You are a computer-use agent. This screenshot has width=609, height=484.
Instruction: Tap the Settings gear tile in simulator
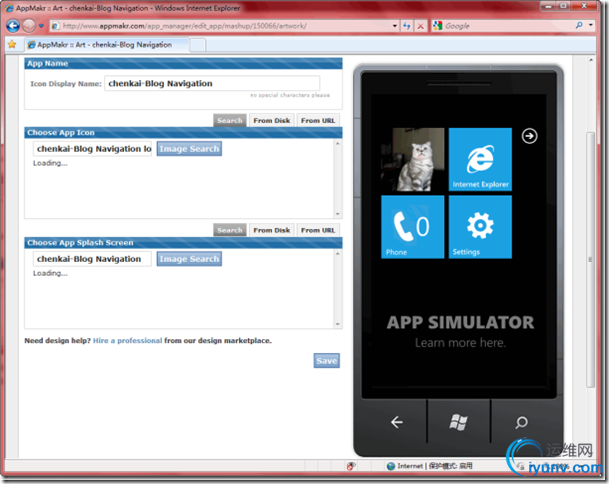pos(480,227)
